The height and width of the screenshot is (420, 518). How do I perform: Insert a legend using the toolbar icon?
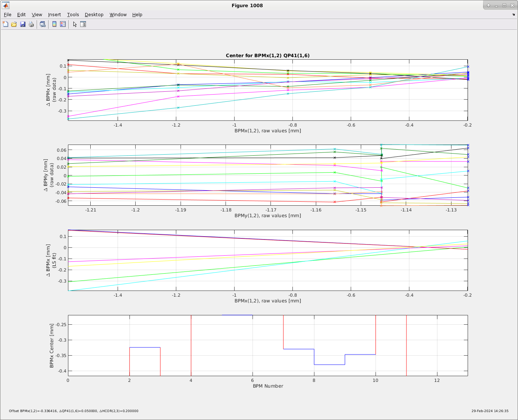point(63,24)
